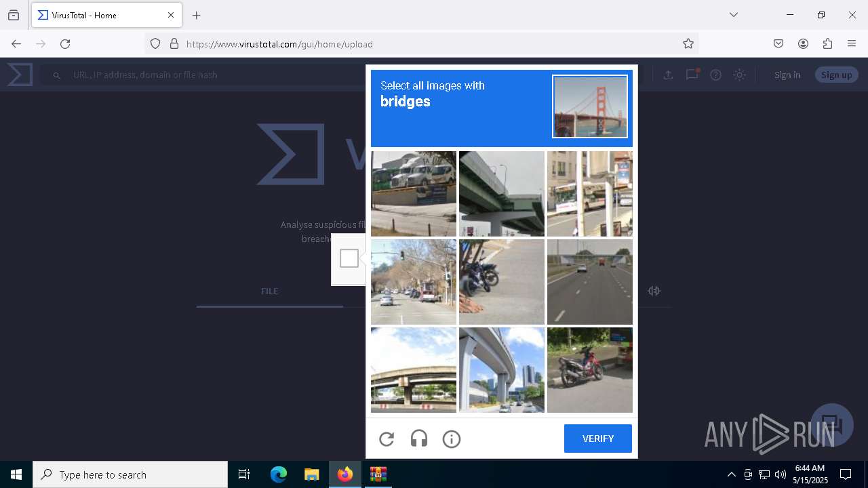Click the VERIFY button

598,439
